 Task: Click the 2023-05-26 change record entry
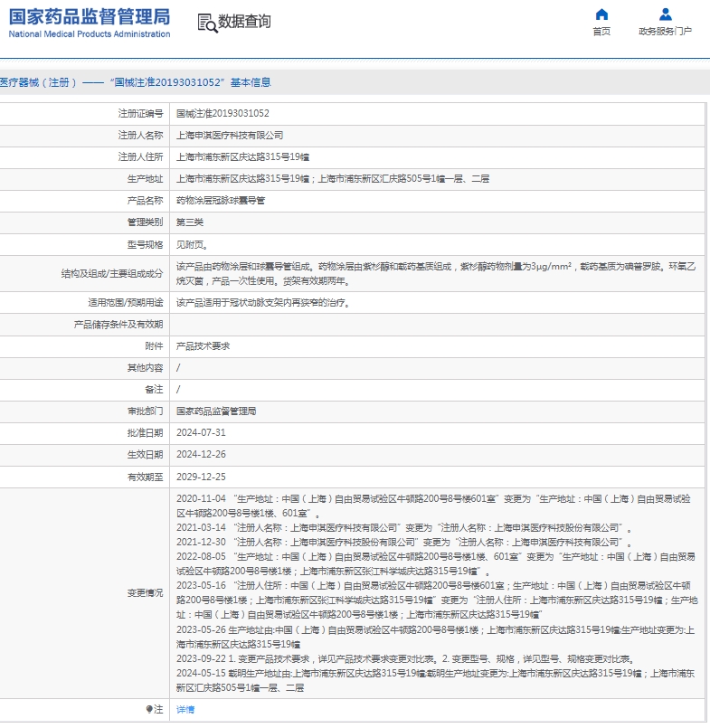click(x=436, y=637)
